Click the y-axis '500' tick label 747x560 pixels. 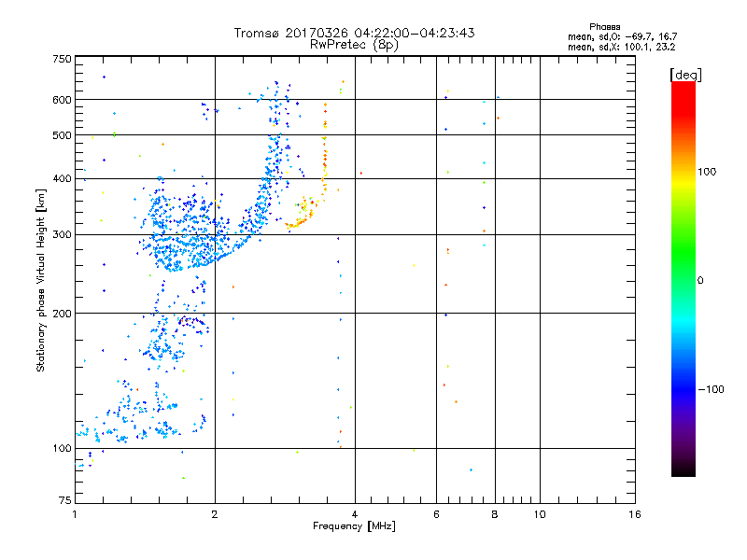[x=62, y=135]
